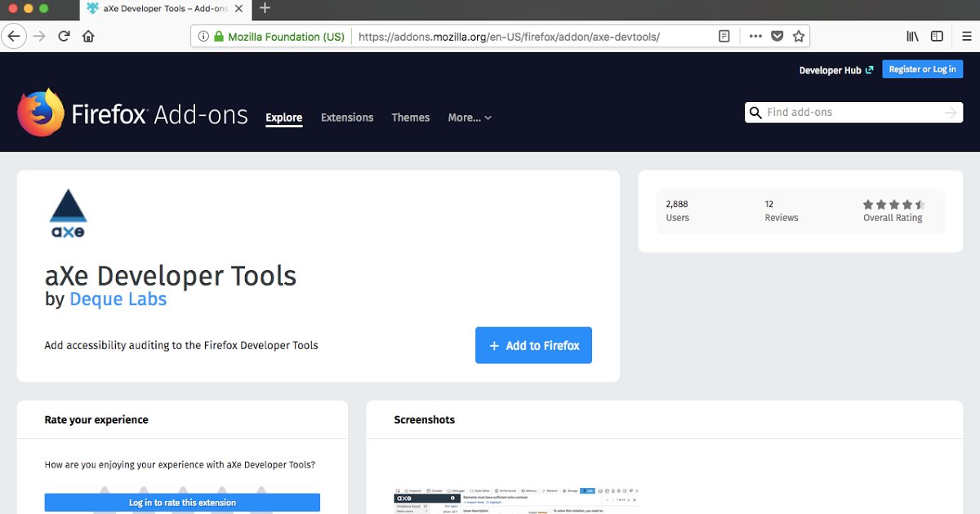The width and height of the screenshot is (980, 514).
Task: Click the 2,888 Users stat
Action: (x=678, y=210)
